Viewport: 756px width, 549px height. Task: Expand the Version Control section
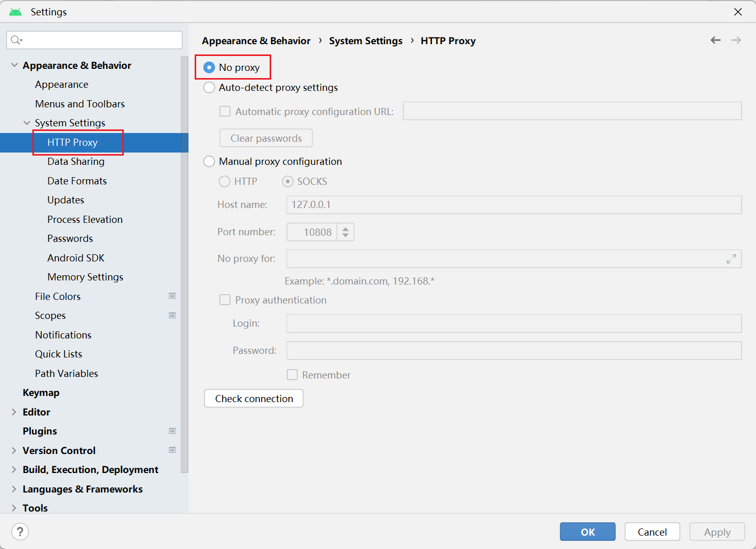(x=14, y=450)
